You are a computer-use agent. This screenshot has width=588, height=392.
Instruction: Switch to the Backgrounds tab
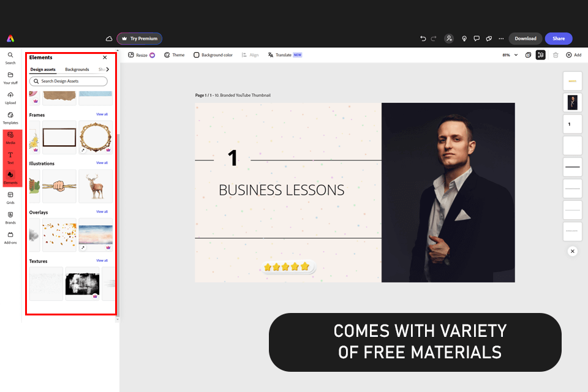pyautogui.click(x=77, y=69)
